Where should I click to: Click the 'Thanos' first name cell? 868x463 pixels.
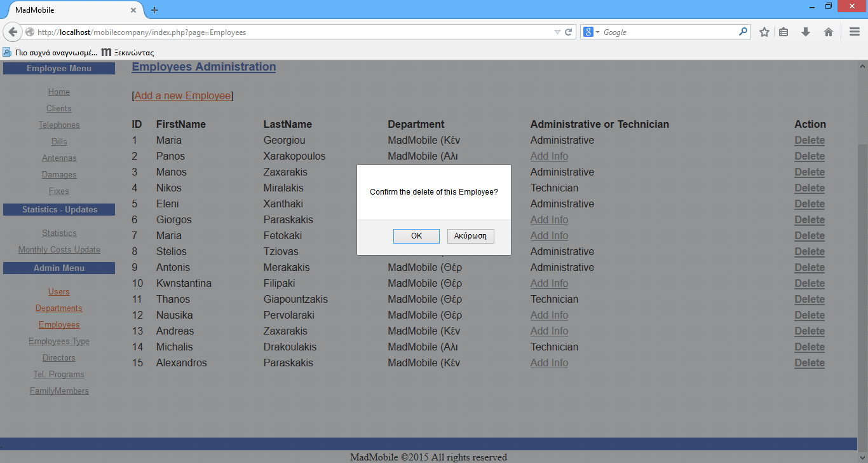[x=173, y=300]
